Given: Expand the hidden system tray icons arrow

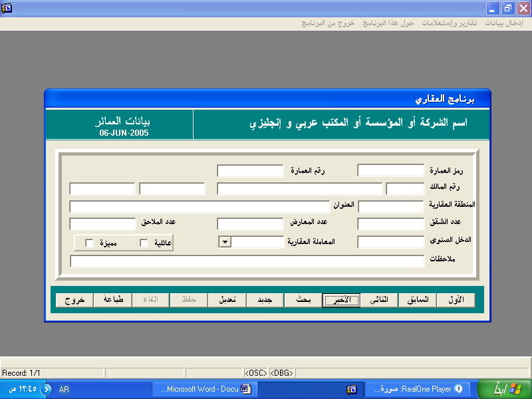Looking at the screenshot, I should [46, 389].
